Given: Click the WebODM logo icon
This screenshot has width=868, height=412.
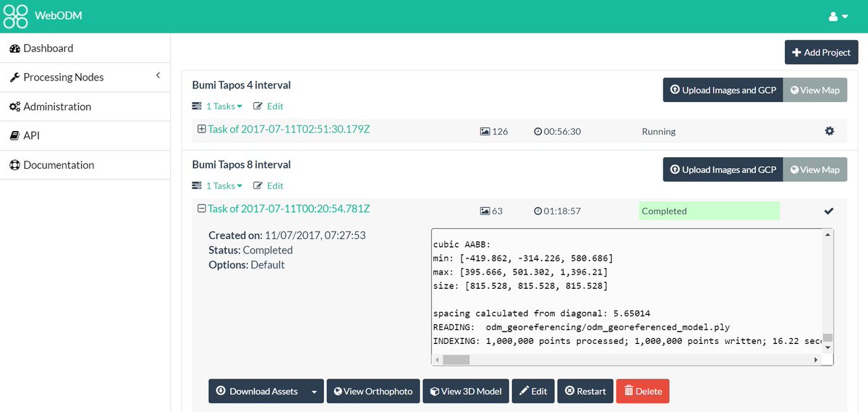Looking at the screenshot, I should point(15,16).
